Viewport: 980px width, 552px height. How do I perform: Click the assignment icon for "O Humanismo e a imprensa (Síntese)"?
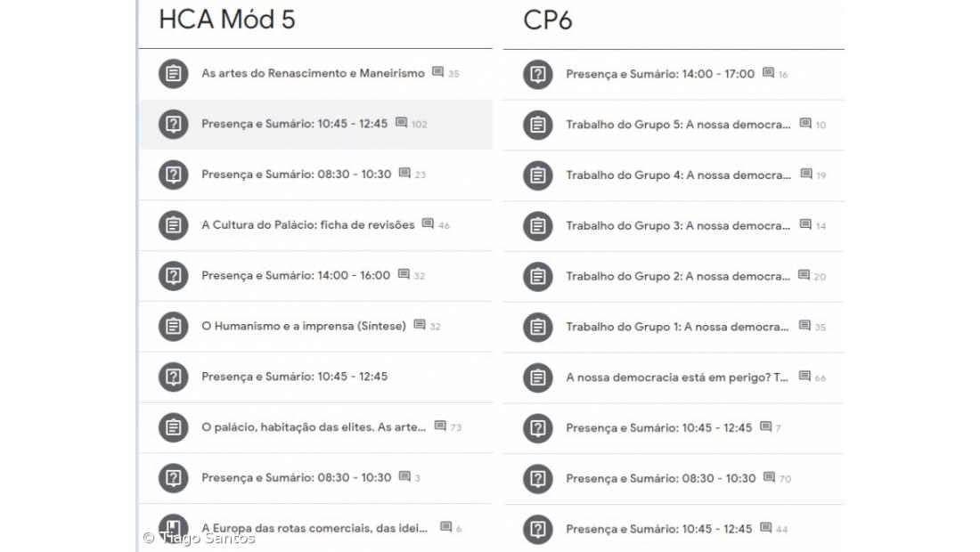click(172, 326)
